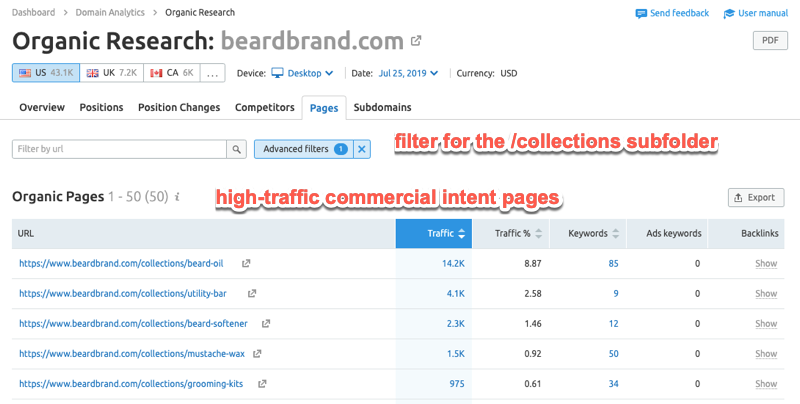The height and width of the screenshot is (404, 800).
Task: Remove the advanced filter with X button
Action: tap(362, 149)
